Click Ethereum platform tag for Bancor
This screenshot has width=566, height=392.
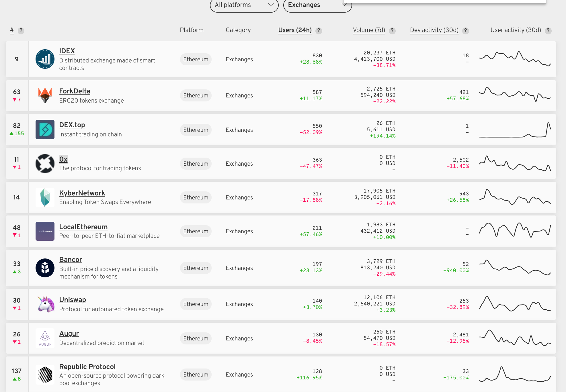click(196, 268)
